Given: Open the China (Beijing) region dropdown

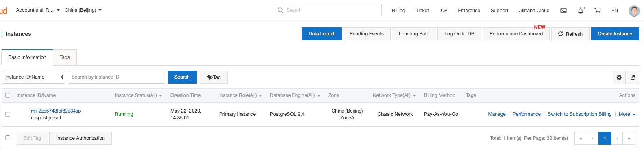Looking at the screenshot, I should coord(83,10).
